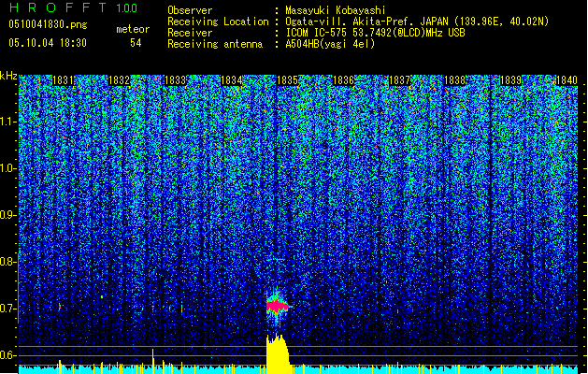Click the 0.9 frequency axis label
Screen dimensions: 588x374
(7, 215)
